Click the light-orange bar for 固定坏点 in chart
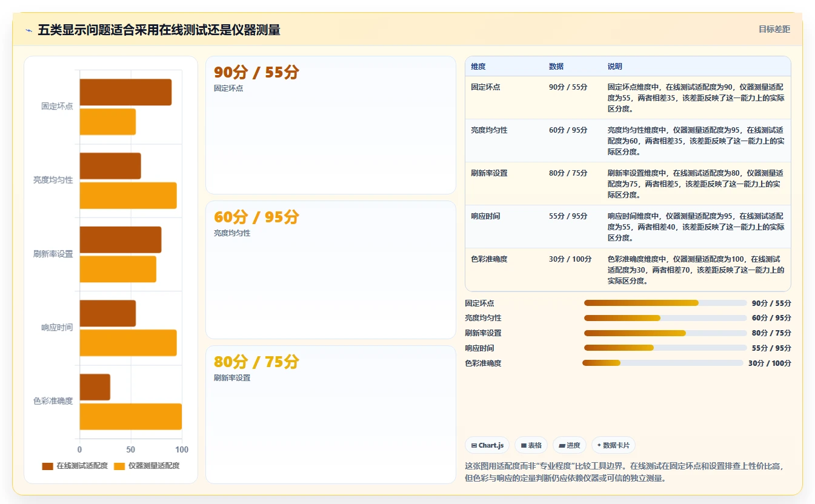This screenshot has width=815, height=504. [x=108, y=122]
